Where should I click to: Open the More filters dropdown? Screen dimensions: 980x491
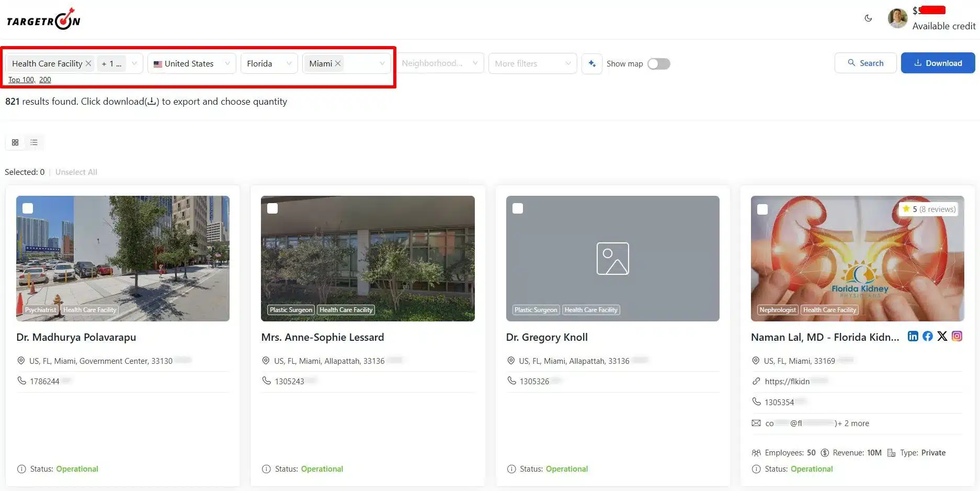click(532, 63)
